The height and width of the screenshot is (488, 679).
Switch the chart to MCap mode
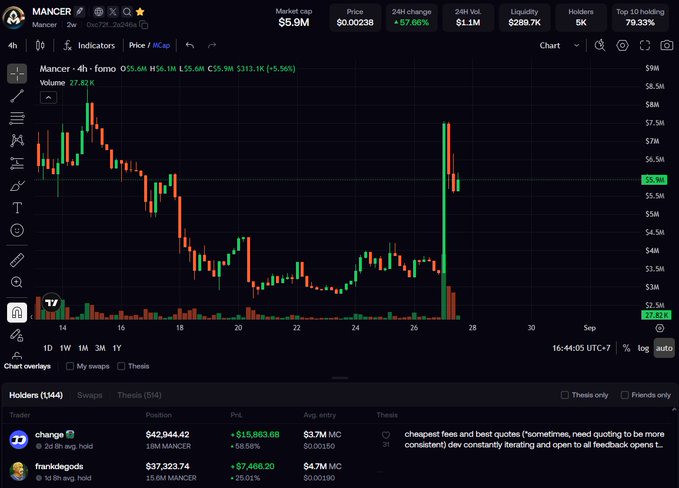tap(161, 45)
